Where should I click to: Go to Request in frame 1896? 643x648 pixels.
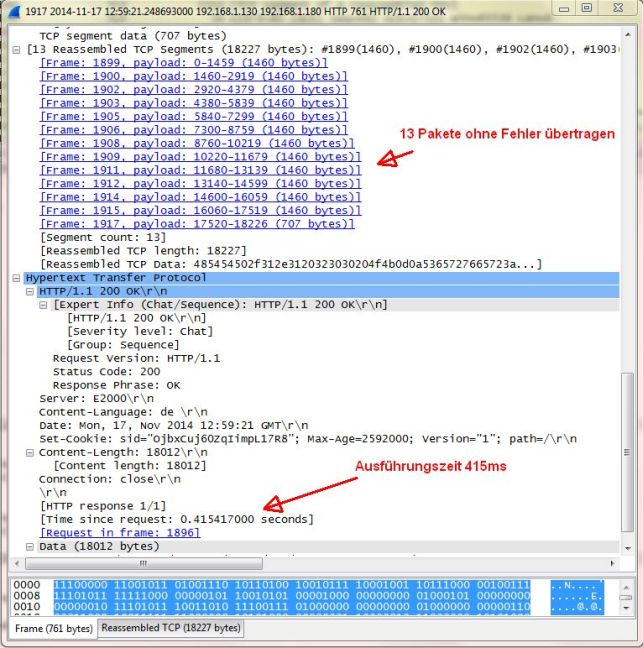tap(119, 533)
